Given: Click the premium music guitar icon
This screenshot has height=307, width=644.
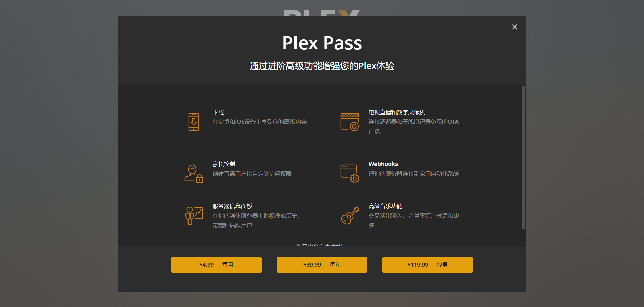Looking at the screenshot, I should 350,216.
